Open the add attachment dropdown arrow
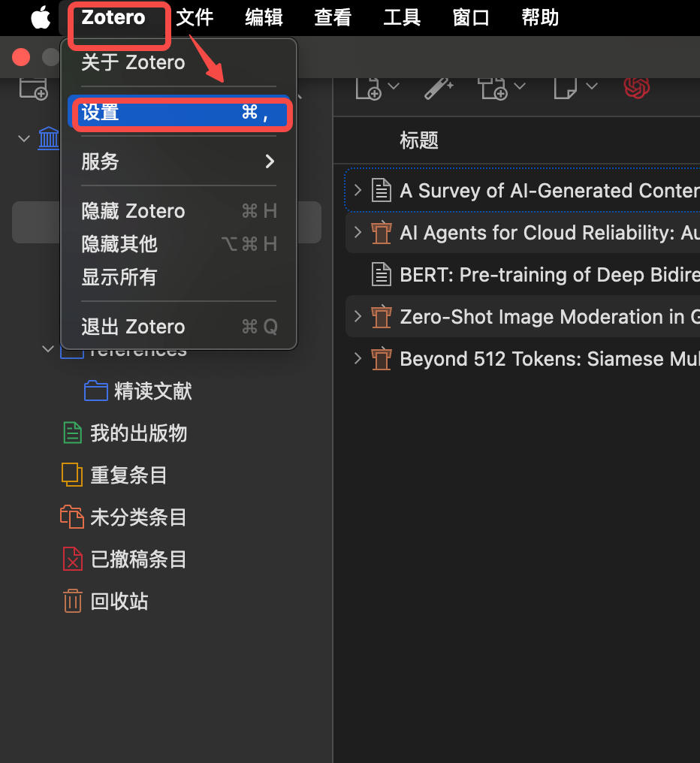 point(520,86)
